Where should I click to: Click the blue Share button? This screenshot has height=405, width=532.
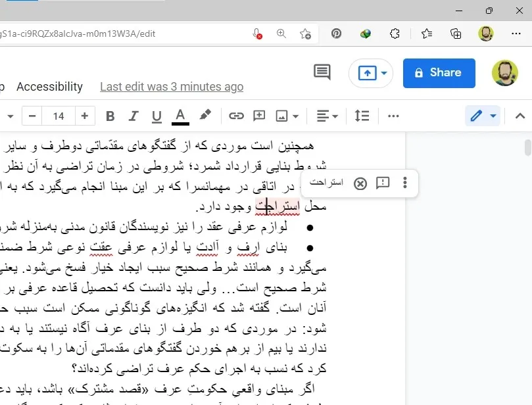tap(439, 73)
